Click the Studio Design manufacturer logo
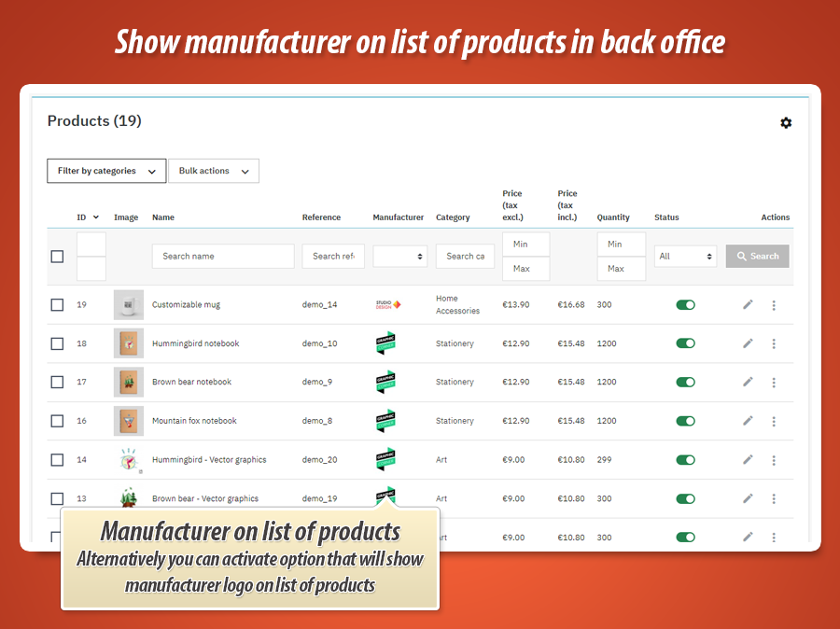 click(x=387, y=304)
